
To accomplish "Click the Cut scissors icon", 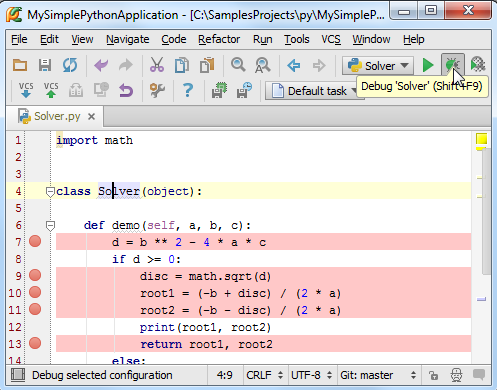I will point(157,65).
